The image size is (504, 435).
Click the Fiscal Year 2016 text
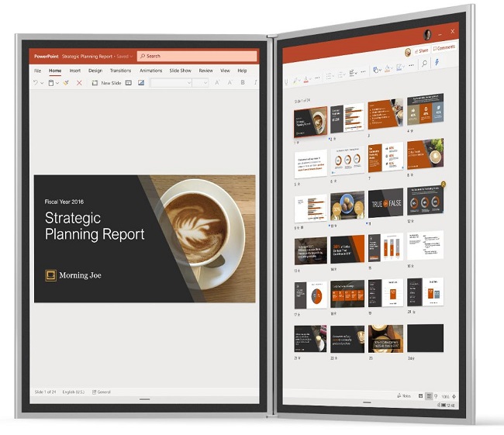64,202
